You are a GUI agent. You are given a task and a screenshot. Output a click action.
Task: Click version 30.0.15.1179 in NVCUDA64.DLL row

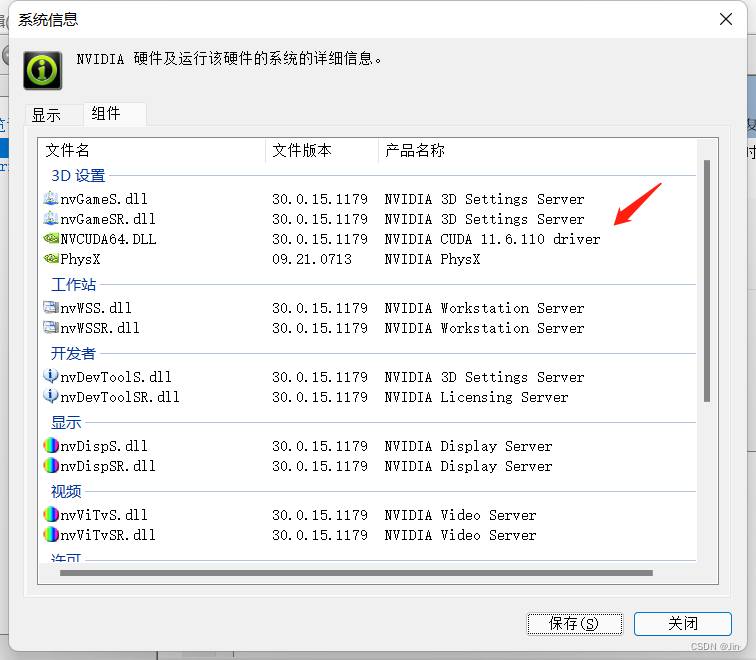pos(320,239)
